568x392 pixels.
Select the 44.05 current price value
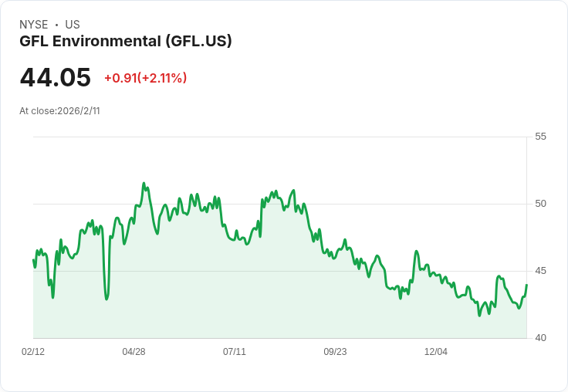[x=55, y=77]
